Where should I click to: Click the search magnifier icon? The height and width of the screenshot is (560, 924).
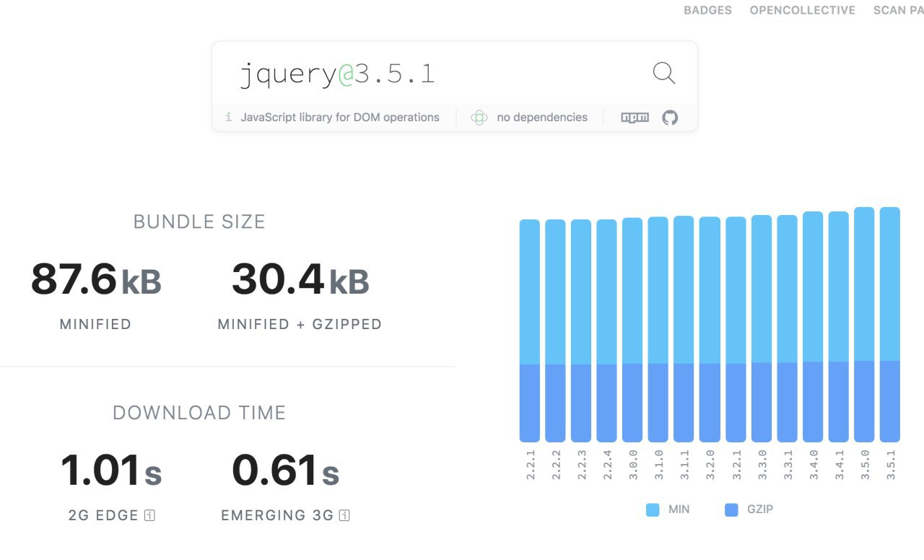pos(664,73)
